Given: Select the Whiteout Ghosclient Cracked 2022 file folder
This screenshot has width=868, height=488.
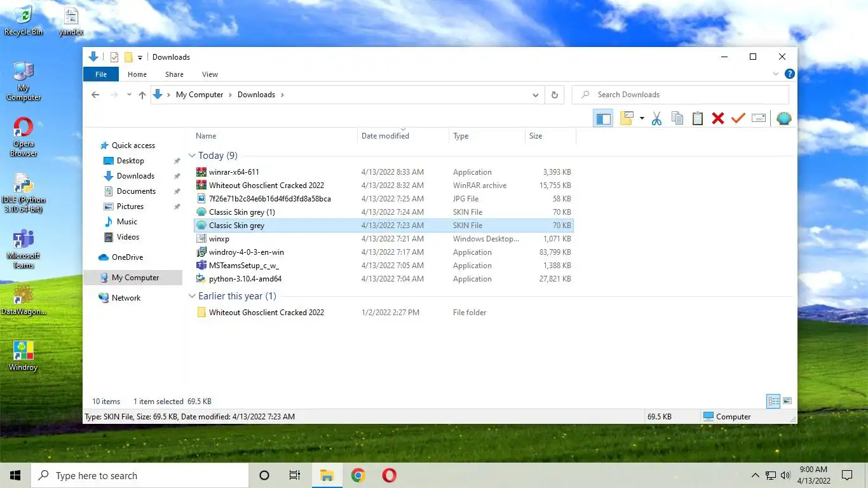Looking at the screenshot, I should point(384,313).
